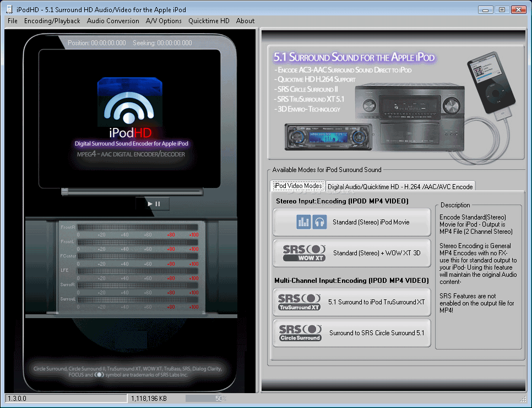The image size is (532, 408).
Task: Select the iPod Video Modes tab
Action: point(298,186)
